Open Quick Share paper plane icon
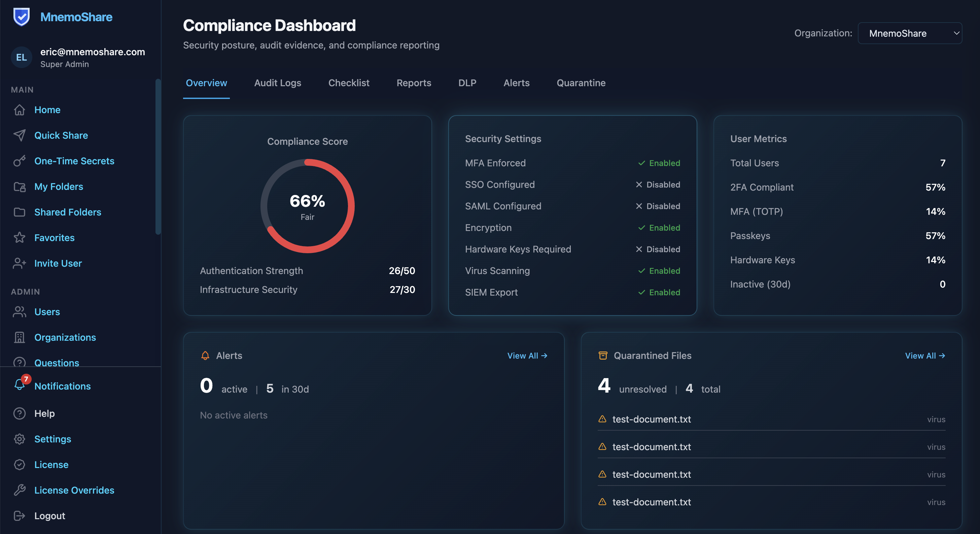Viewport: 980px width, 534px height. (x=20, y=135)
